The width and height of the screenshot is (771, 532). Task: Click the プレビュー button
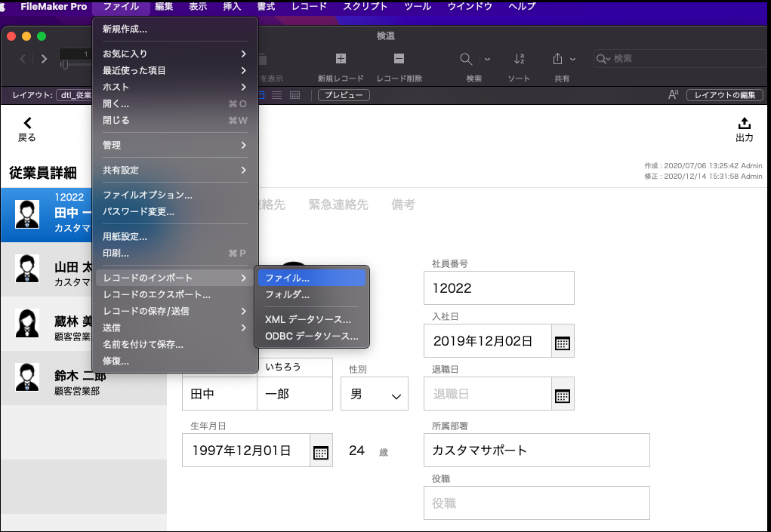(344, 95)
